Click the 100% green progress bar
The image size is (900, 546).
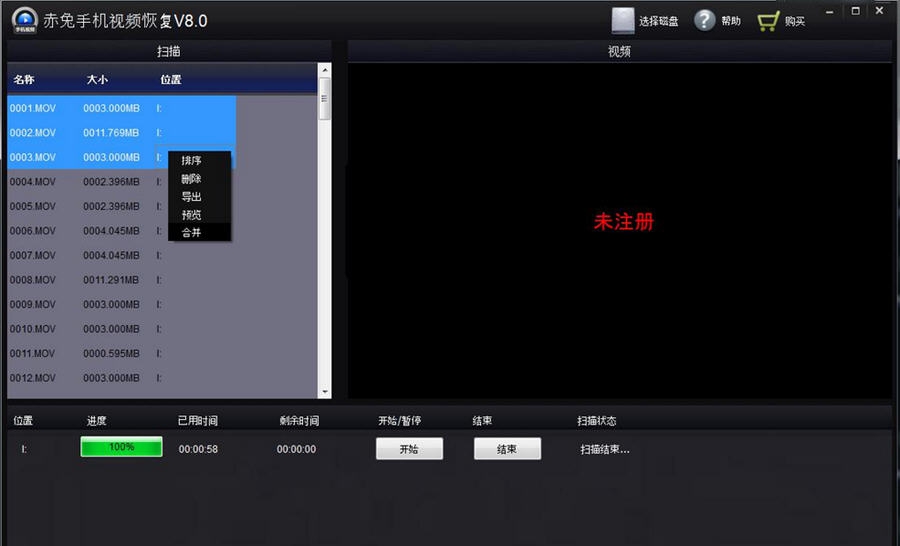point(122,447)
